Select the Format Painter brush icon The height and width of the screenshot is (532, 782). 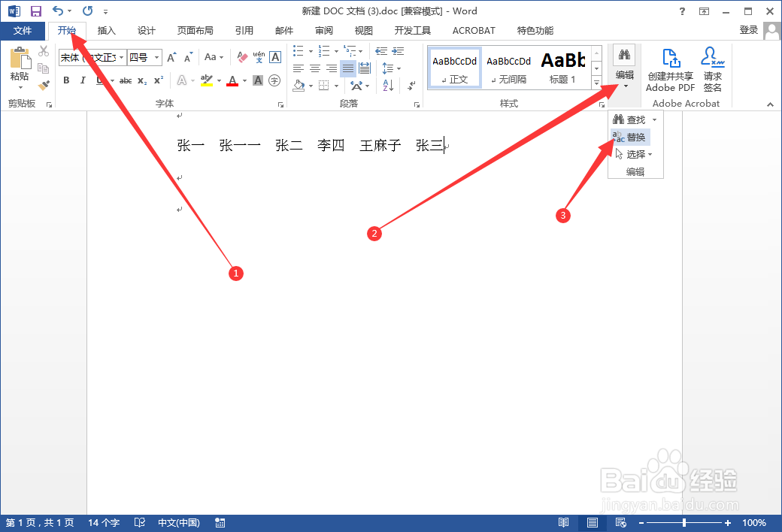click(43, 86)
